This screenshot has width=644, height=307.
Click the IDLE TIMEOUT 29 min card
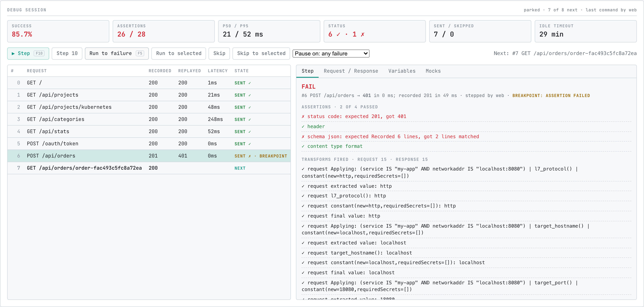(x=586, y=31)
